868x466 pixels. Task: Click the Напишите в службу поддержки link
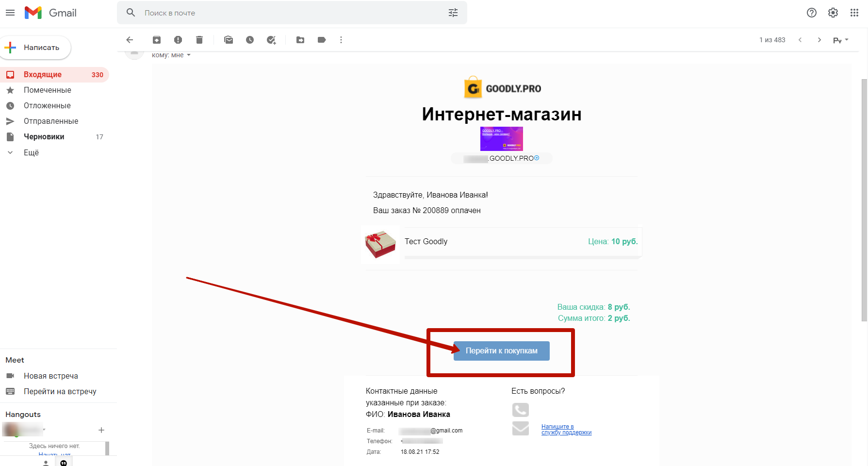click(x=566, y=430)
